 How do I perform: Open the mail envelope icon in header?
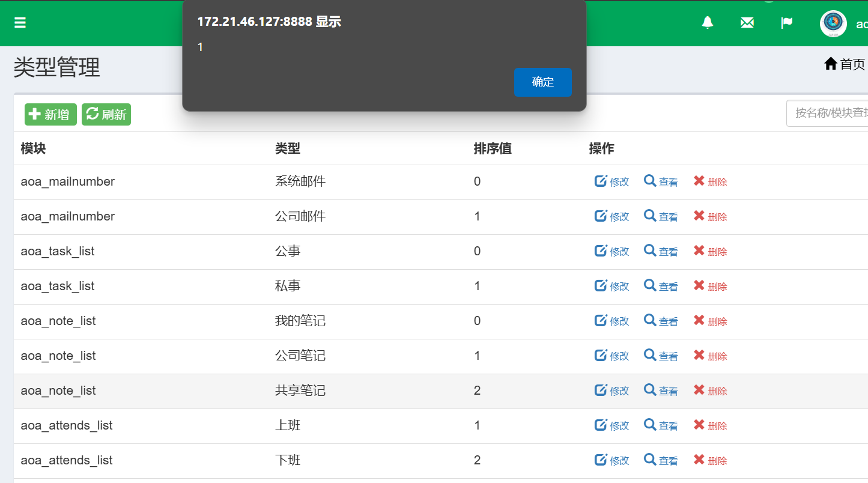click(x=747, y=23)
